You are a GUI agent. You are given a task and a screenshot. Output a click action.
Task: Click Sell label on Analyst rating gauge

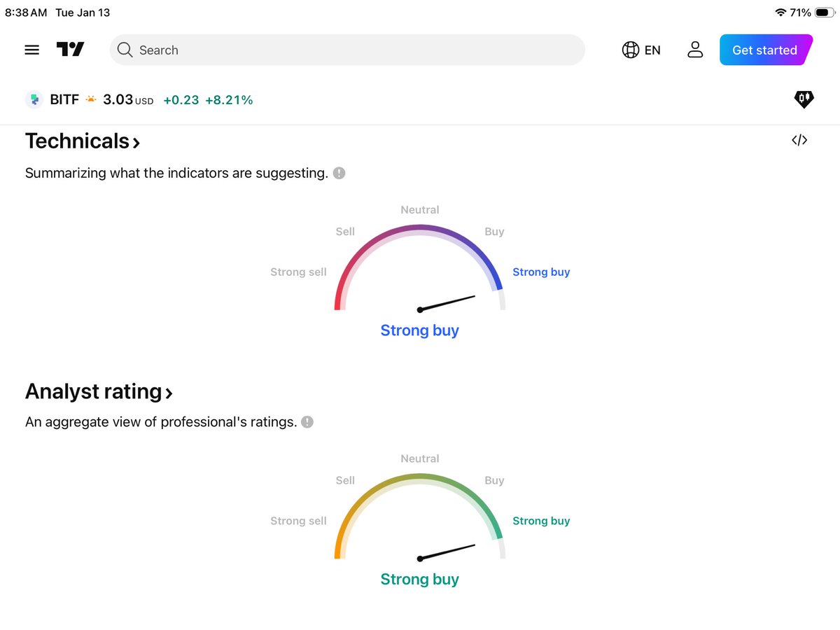click(x=345, y=481)
